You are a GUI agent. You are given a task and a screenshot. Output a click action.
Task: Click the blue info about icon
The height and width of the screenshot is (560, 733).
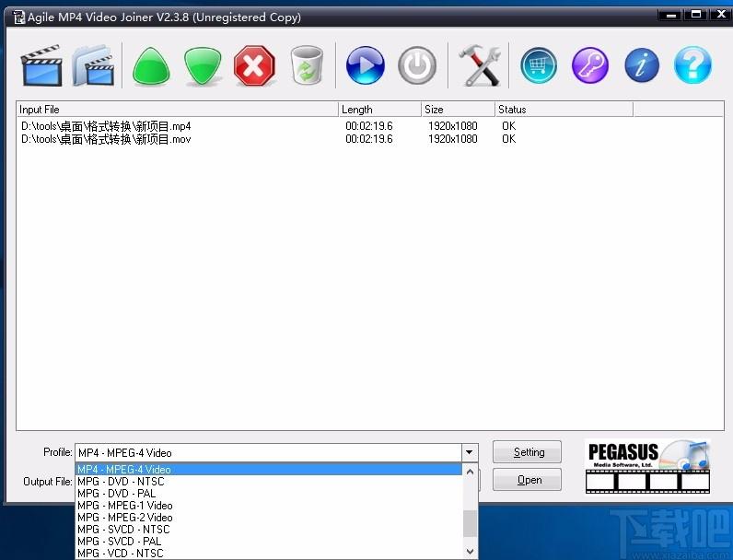641,65
